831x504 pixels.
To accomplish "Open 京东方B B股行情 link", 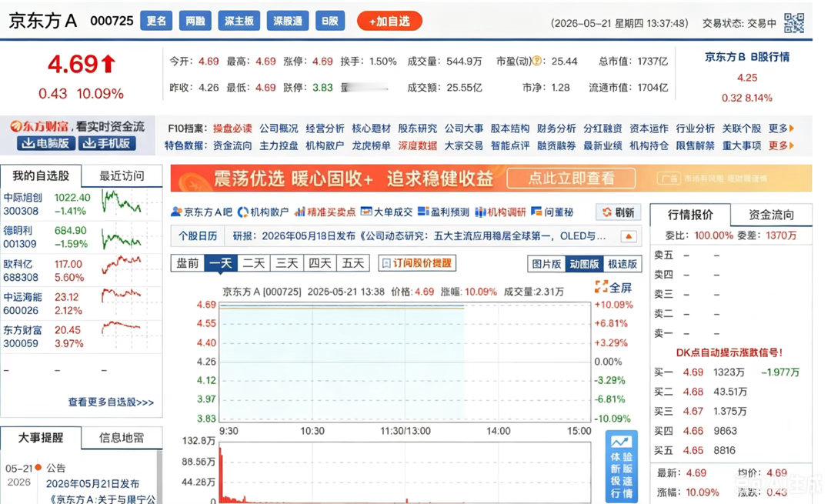I will (x=746, y=57).
